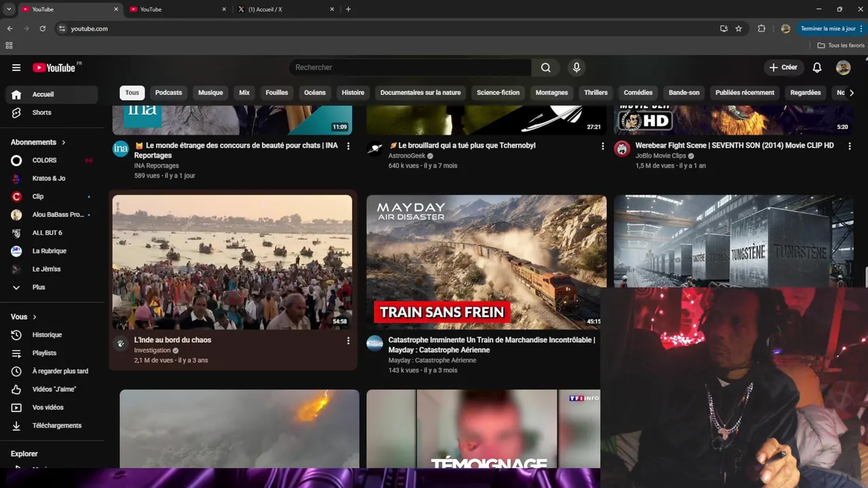Select the Mix filter chip
The image size is (868, 488).
pyautogui.click(x=244, y=93)
